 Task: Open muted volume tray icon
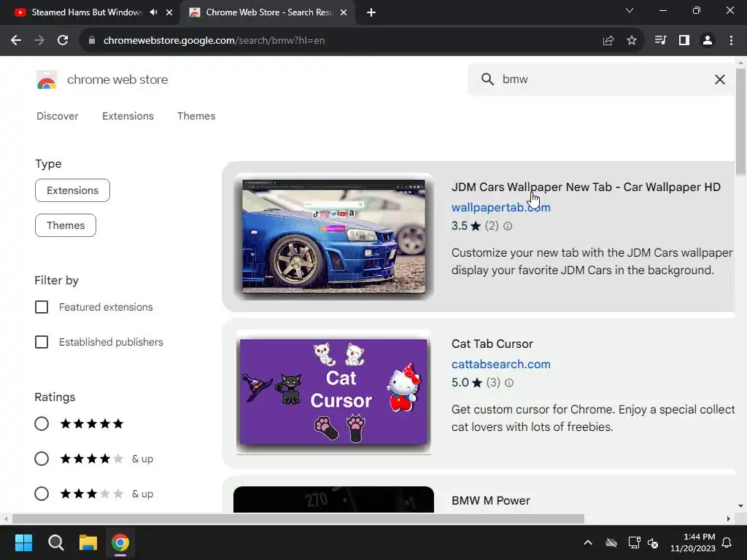point(653,542)
